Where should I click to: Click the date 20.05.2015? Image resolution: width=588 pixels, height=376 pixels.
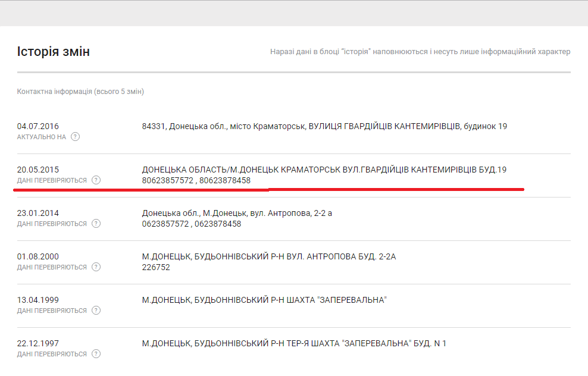38,170
